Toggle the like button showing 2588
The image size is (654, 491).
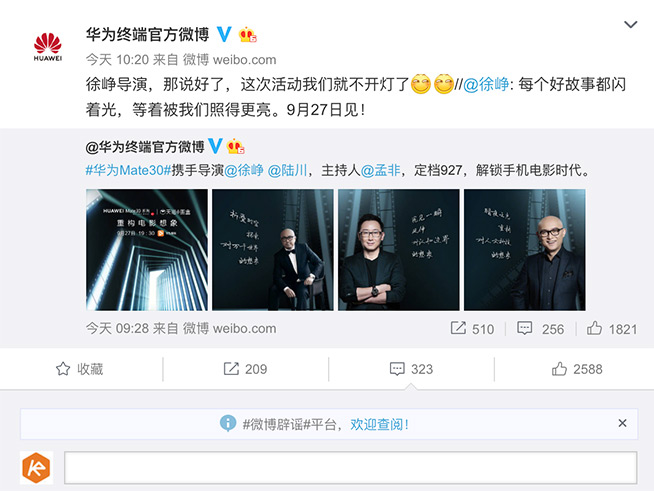pos(577,369)
